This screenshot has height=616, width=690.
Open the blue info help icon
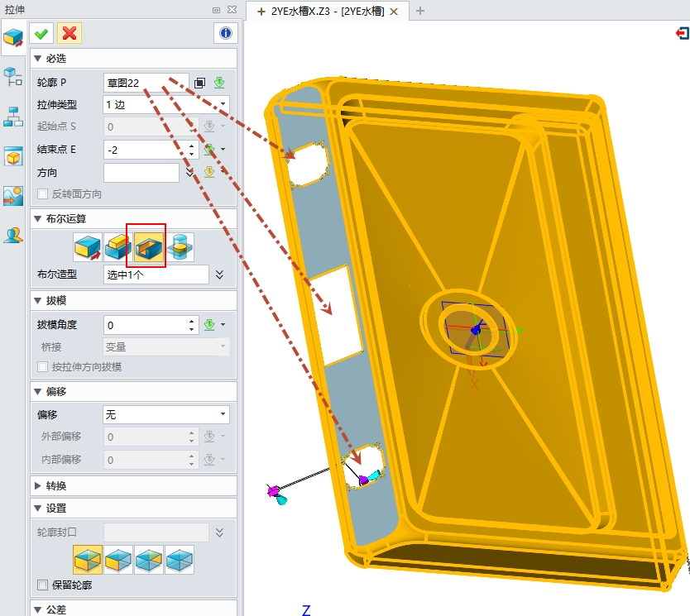(225, 33)
